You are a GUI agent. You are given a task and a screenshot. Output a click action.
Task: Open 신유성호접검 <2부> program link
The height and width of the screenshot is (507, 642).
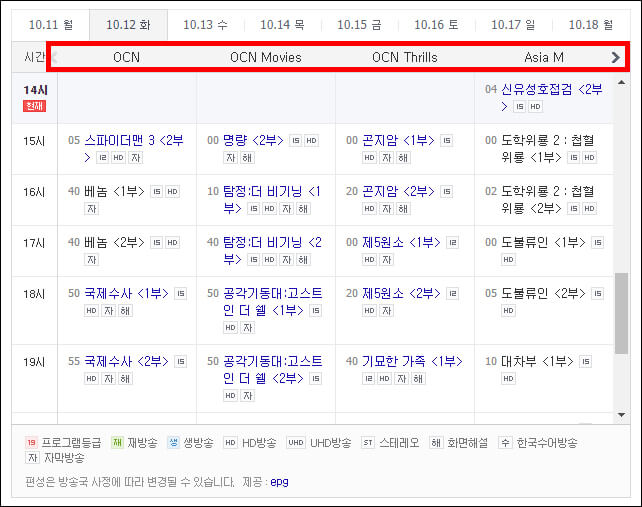[x=552, y=97]
